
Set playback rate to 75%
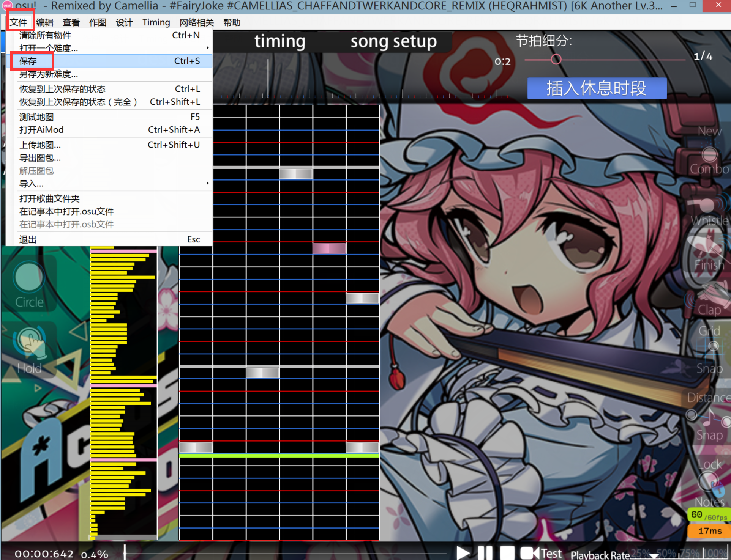click(x=690, y=553)
